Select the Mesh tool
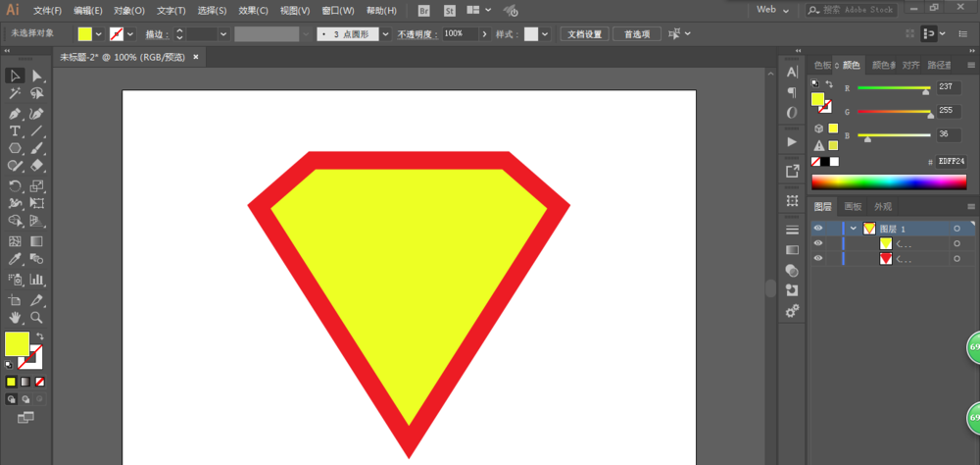 [15, 241]
